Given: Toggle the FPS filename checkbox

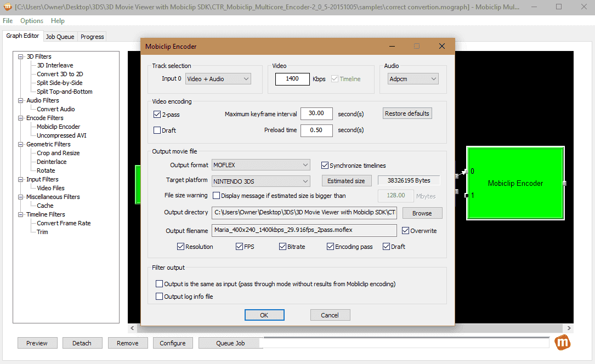Looking at the screenshot, I should pos(240,247).
